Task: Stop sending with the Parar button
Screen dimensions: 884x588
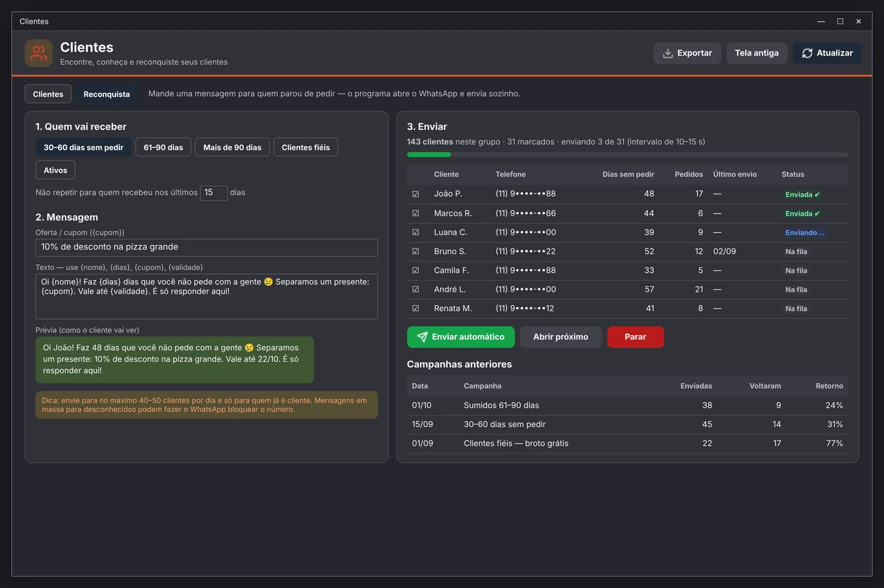Action: click(x=635, y=337)
